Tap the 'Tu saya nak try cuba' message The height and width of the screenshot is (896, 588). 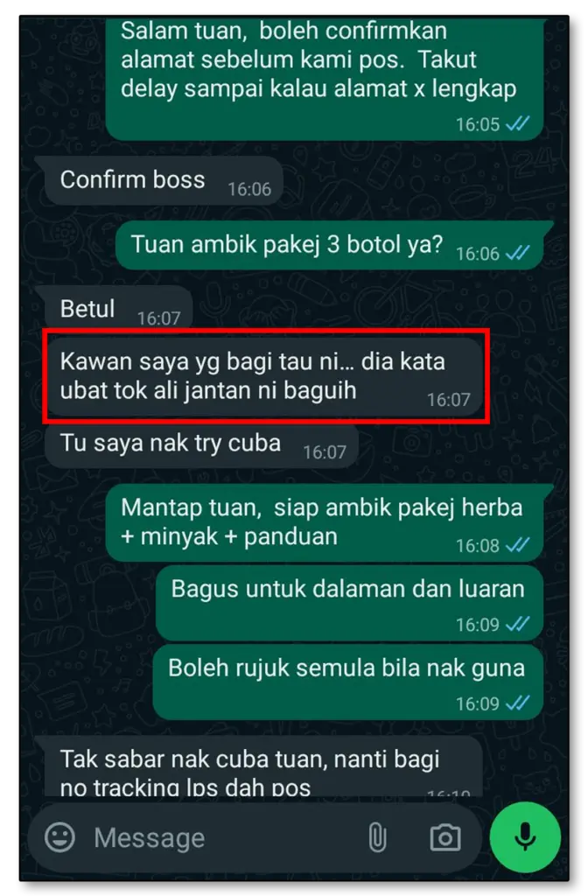pos(202,445)
